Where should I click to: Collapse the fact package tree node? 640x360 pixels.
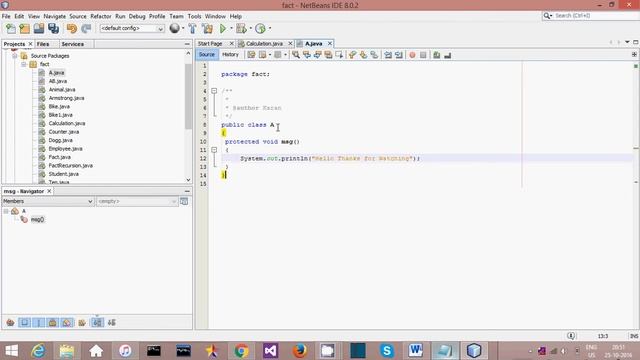pyautogui.click(x=24, y=64)
